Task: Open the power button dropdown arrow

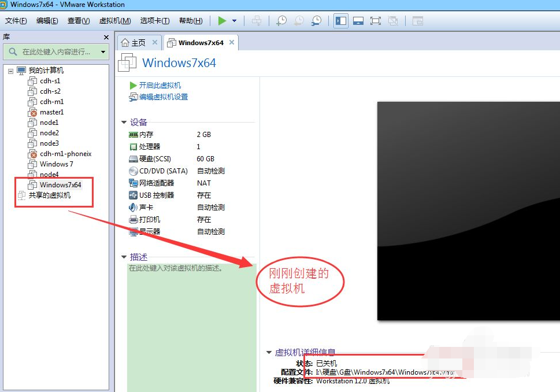Action: click(x=233, y=20)
